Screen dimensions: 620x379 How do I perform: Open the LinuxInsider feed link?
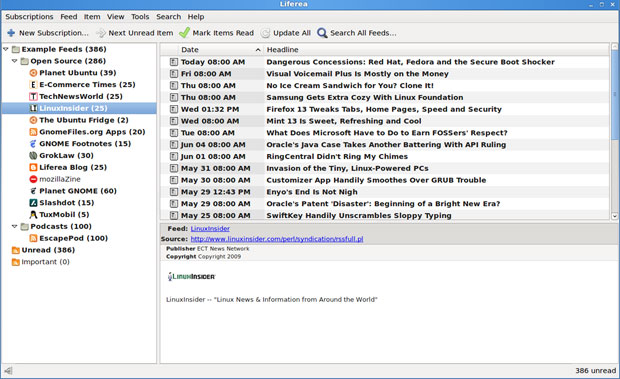click(210, 229)
